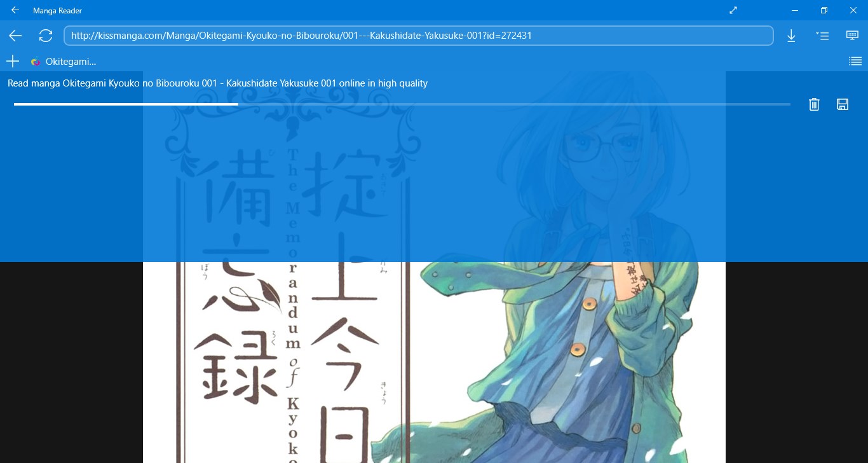The width and height of the screenshot is (868, 463).
Task: Refresh the current manga page
Action: [x=46, y=36]
